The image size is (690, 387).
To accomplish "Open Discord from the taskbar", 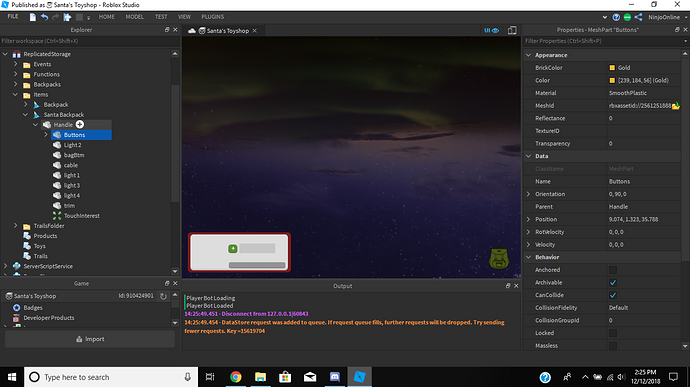I will [x=335, y=377].
